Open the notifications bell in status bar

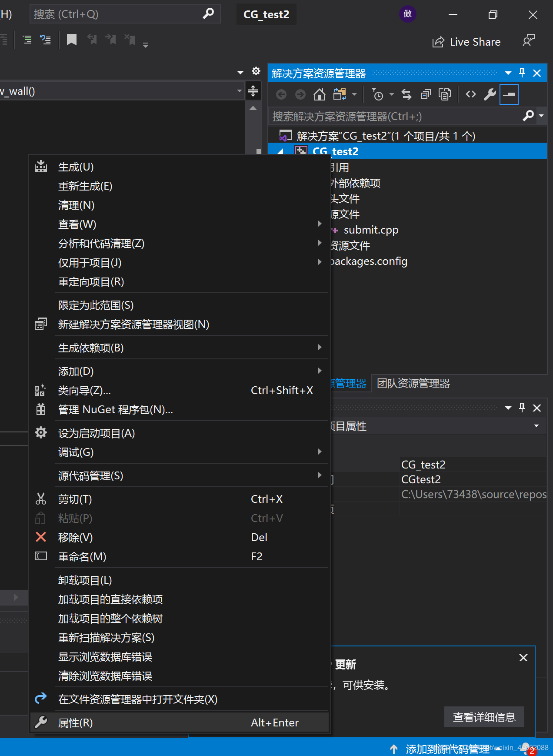(x=526, y=748)
